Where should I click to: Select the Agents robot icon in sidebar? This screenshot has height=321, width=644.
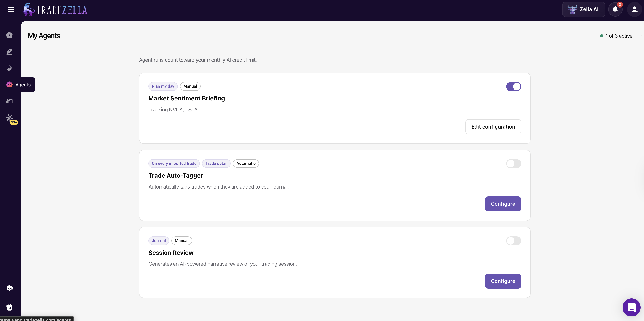click(x=9, y=85)
